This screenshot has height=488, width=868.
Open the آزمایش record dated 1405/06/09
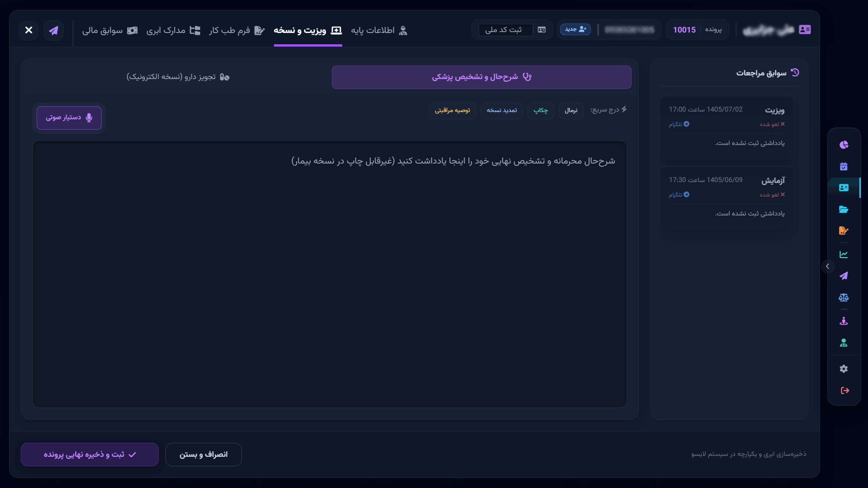(727, 197)
